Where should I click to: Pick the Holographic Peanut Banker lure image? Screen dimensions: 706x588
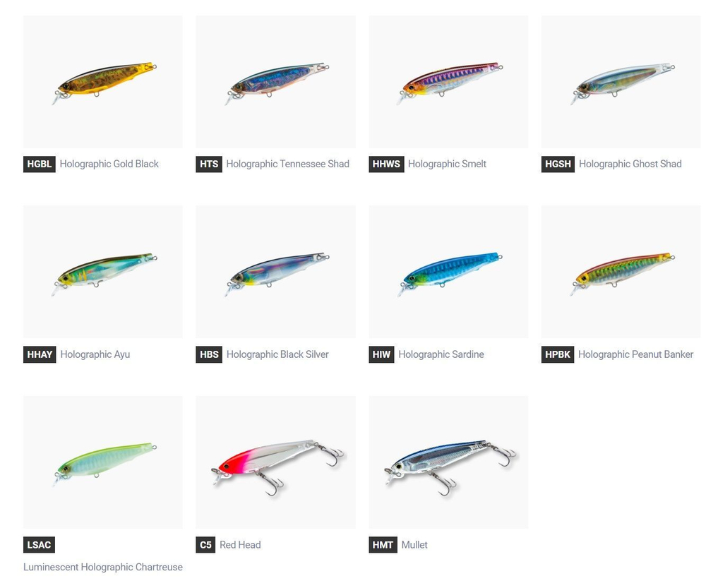tap(621, 272)
